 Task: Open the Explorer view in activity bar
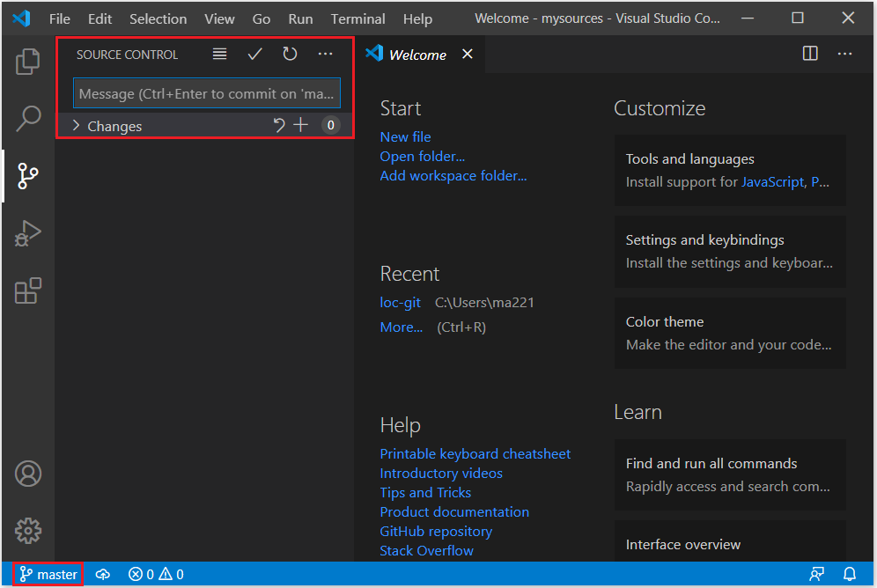tap(27, 62)
